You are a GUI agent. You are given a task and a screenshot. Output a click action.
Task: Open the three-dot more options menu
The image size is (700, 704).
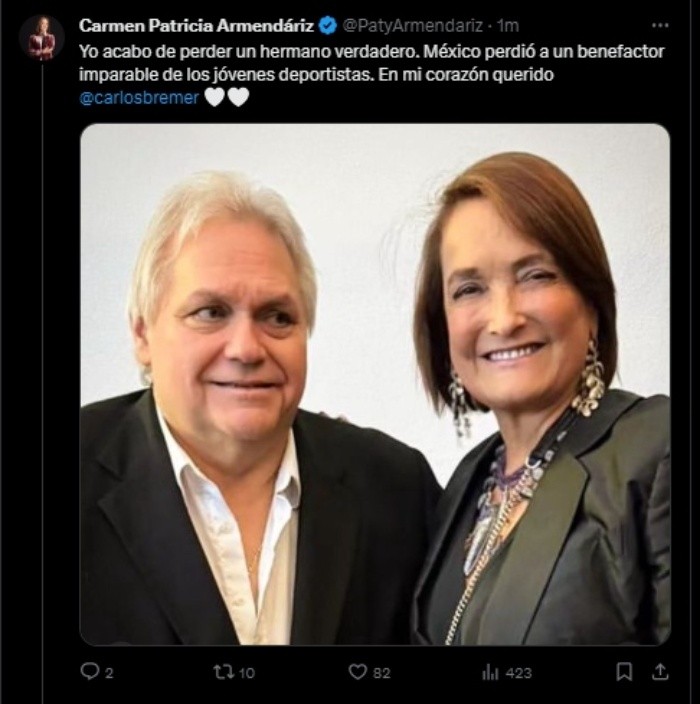[x=659, y=25]
